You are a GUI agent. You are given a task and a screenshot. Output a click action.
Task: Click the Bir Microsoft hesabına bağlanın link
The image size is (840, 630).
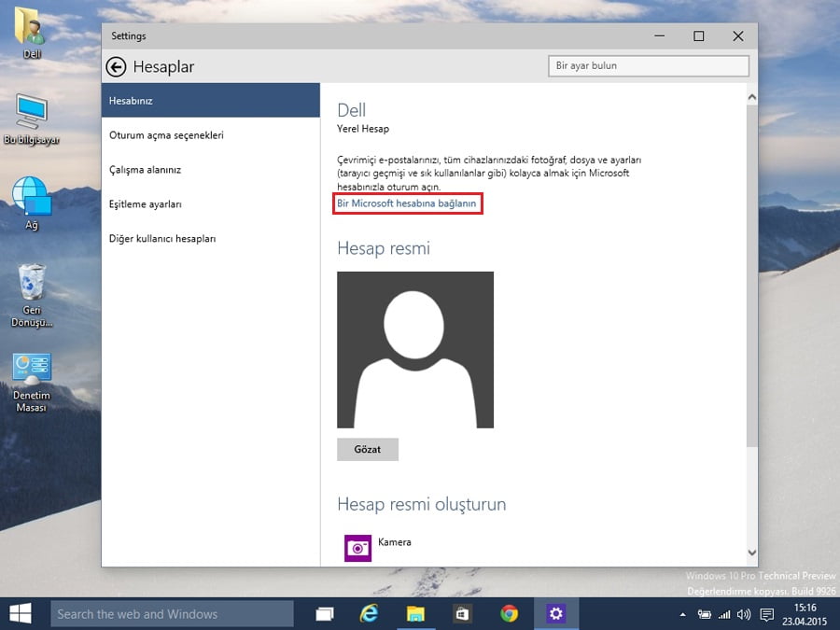(x=407, y=204)
